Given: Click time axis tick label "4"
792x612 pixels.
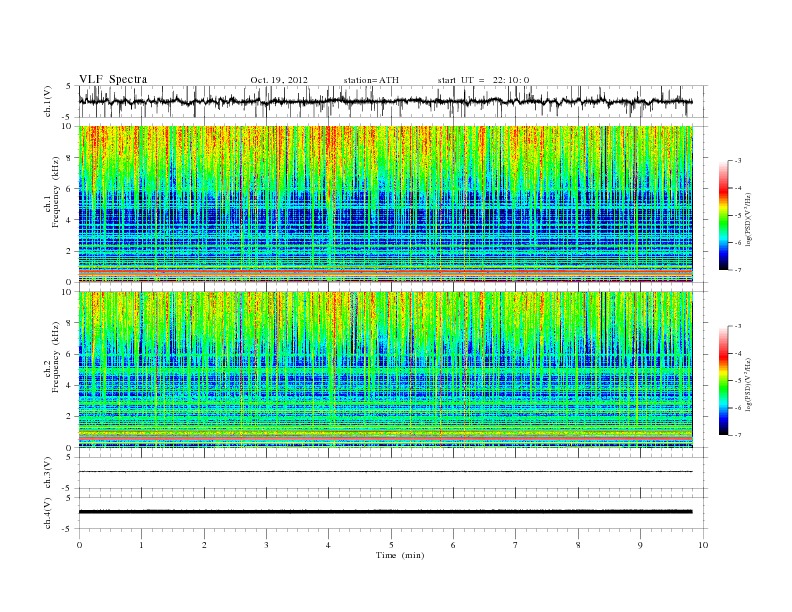Looking at the screenshot, I should [329, 545].
